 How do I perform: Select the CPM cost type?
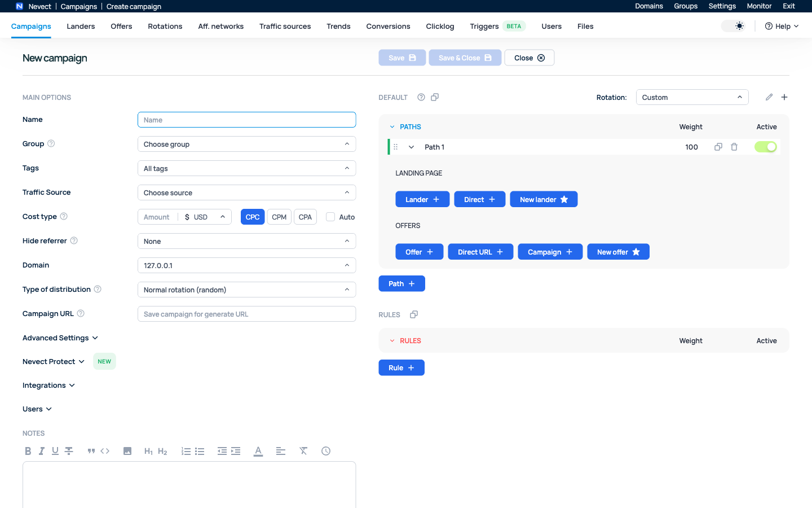279,217
